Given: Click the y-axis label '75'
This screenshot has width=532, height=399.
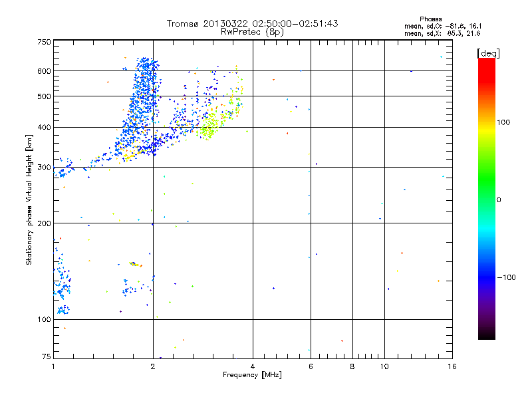Looking at the screenshot, I should [x=47, y=356].
